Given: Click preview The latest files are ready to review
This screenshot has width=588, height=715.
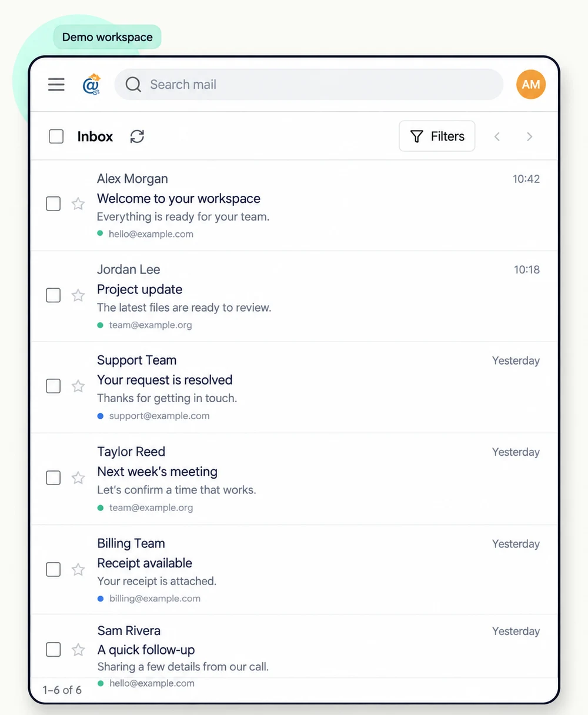Looking at the screenshot, I should click(x=184, y=308).
